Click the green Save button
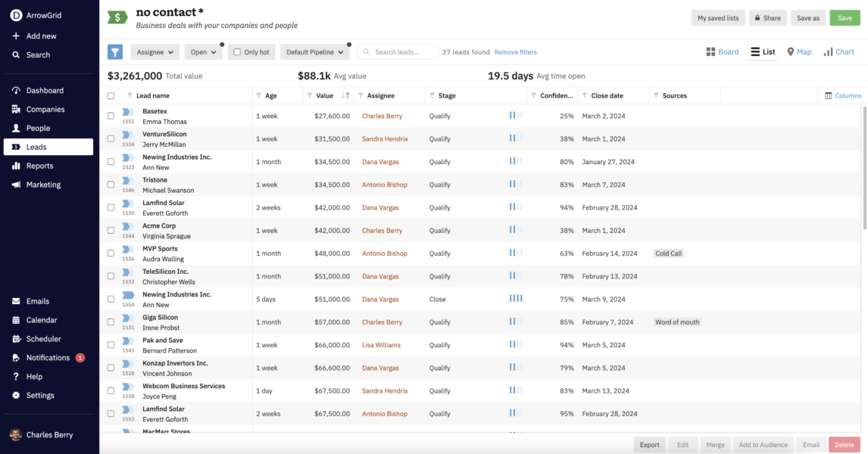This screenshot has height=454, width=868. [845, 17]
